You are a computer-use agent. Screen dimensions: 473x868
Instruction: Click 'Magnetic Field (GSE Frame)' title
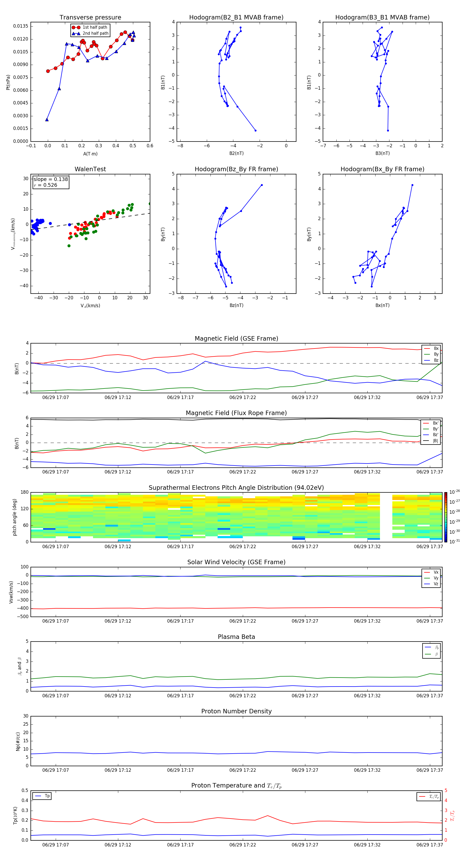click(x=236, y=339)
